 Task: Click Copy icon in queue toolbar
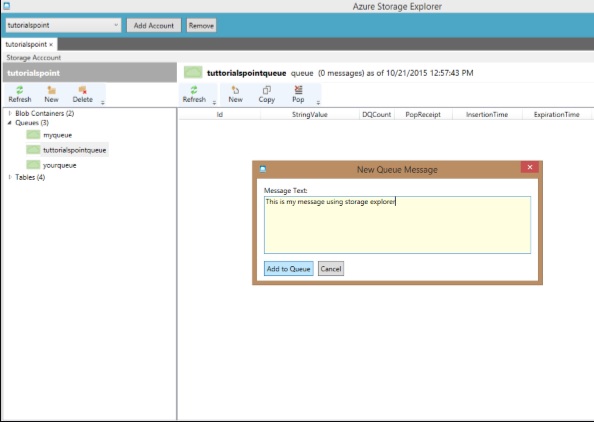tap(267, 90)
